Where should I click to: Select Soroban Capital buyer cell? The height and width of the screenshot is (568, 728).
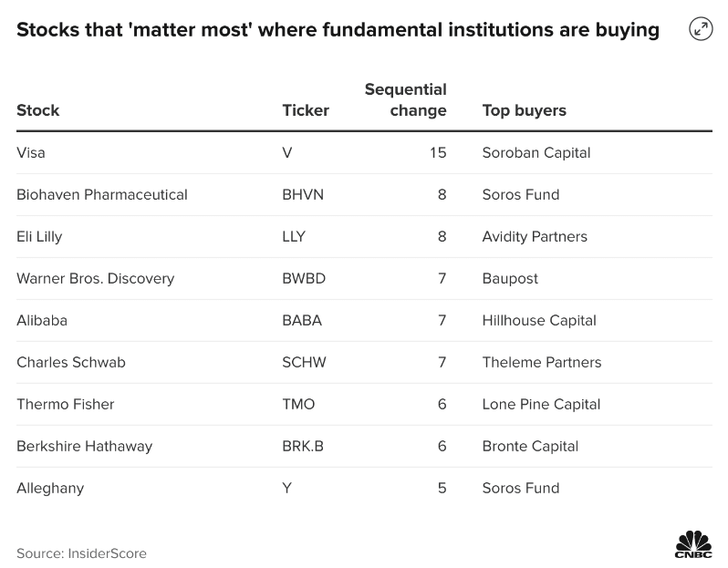536,152
